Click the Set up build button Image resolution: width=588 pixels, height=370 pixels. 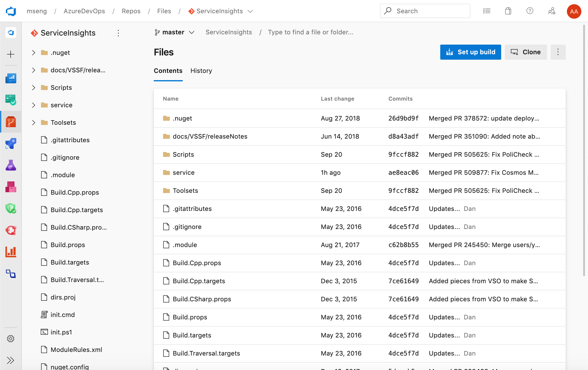[x=470, y=52]
